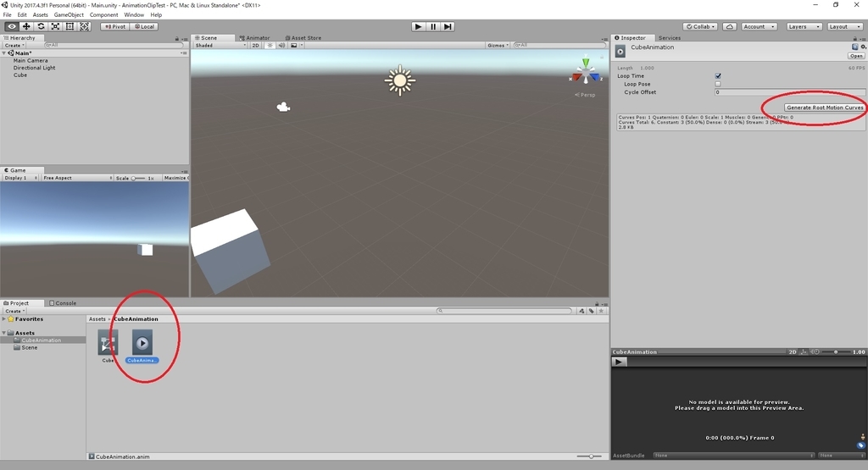Click the Project search by label icon
The height and width of the screenshot is (470, 868).
pyautogui.click(x=591, y=311)
